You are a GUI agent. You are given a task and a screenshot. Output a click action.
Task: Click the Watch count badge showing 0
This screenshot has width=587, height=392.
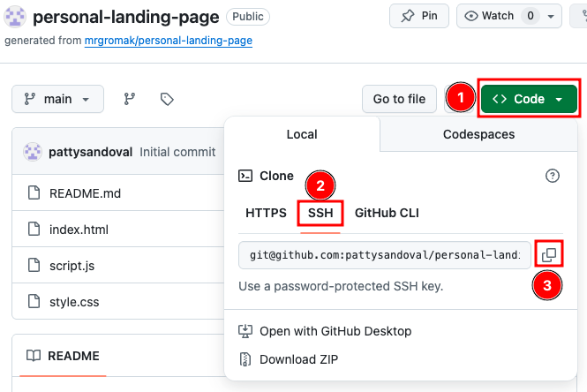531,16
